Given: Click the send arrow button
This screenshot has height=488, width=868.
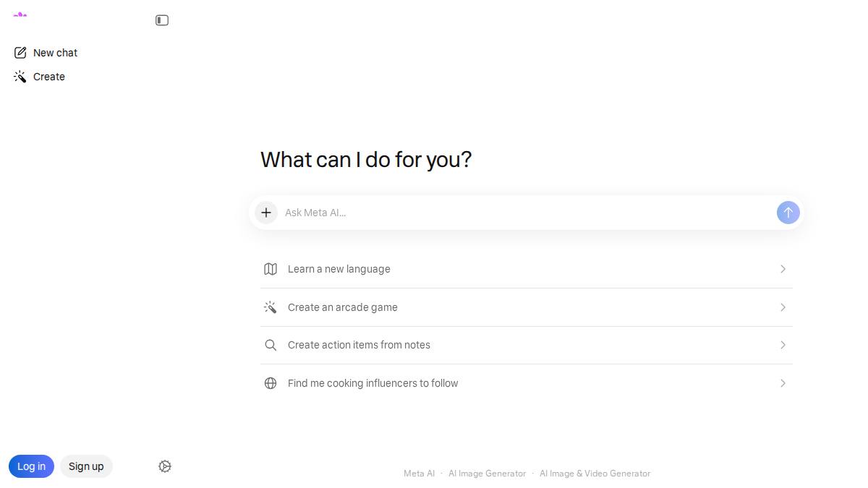Looking at the screenshot, I should tap(788, 213).
